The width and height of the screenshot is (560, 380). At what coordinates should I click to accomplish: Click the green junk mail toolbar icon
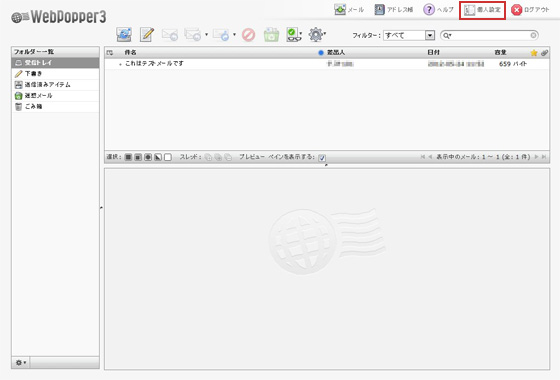pyautogui.click(x=271, y=35)
